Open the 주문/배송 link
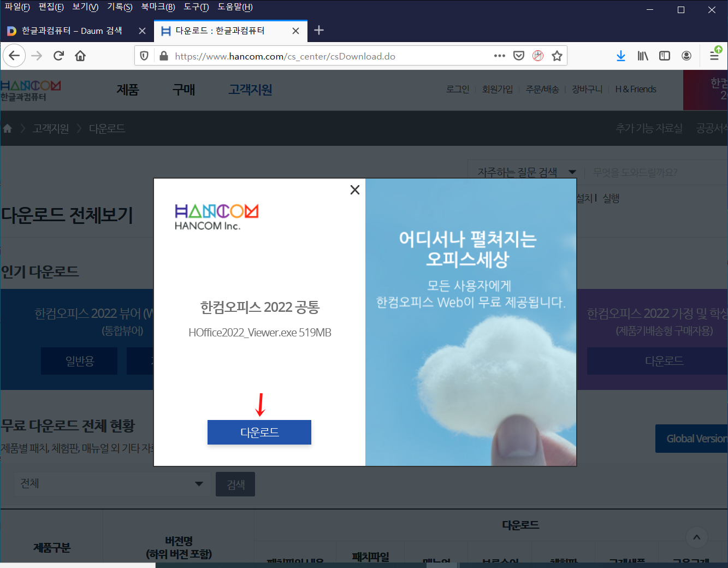This screenshot has width=728, height=568. (x=542, y=89)
